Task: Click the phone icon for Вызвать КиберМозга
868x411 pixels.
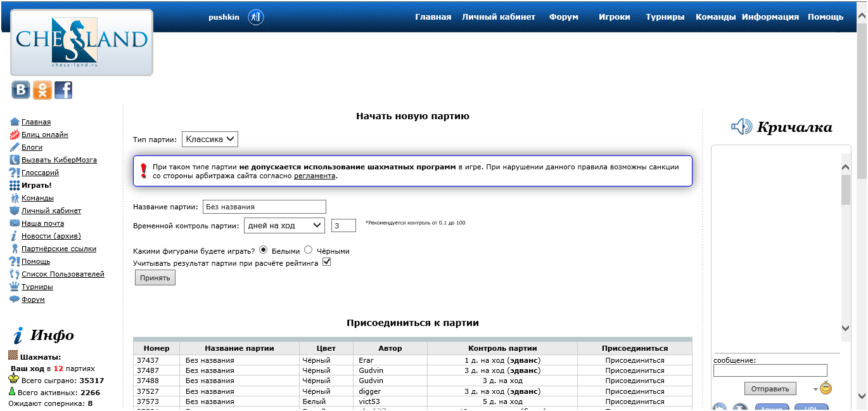Action: pyautogui.click(x=15, y=160)
